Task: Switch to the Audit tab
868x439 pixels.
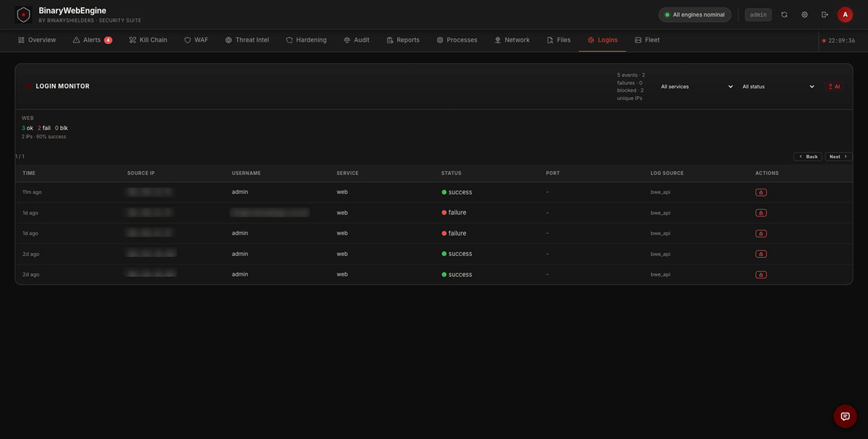Action: 356,40
